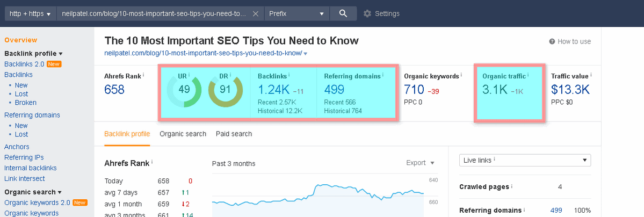
Task: Open Broken backlinks in sidebar
Action: click(x=25, y=103)
